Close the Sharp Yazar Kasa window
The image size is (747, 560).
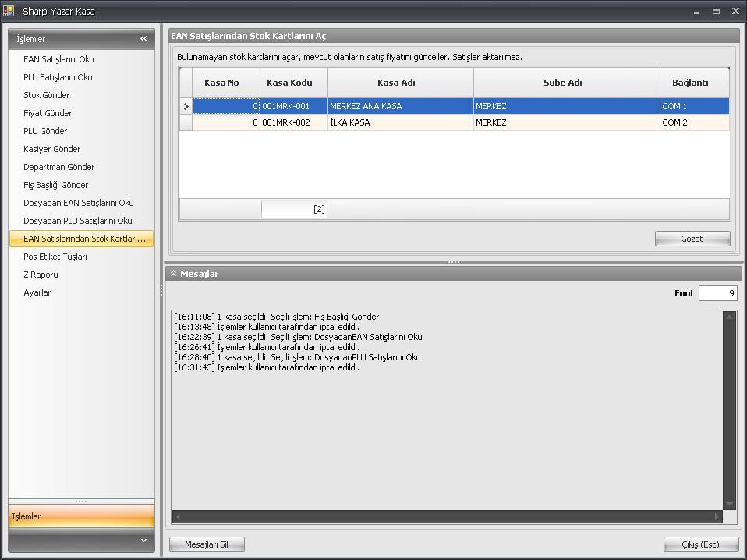click(735, 12)
